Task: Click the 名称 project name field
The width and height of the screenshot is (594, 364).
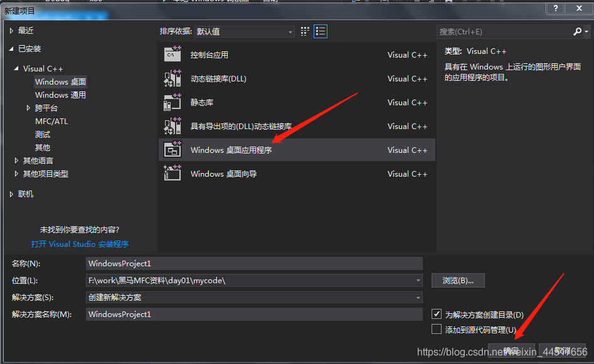Action: click(254, 263)
